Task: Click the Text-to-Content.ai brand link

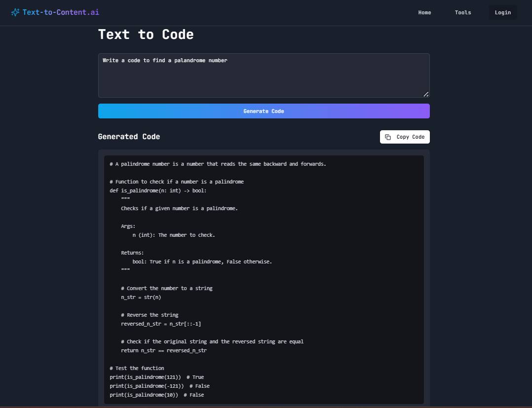Action: click(x=55, y=12)
